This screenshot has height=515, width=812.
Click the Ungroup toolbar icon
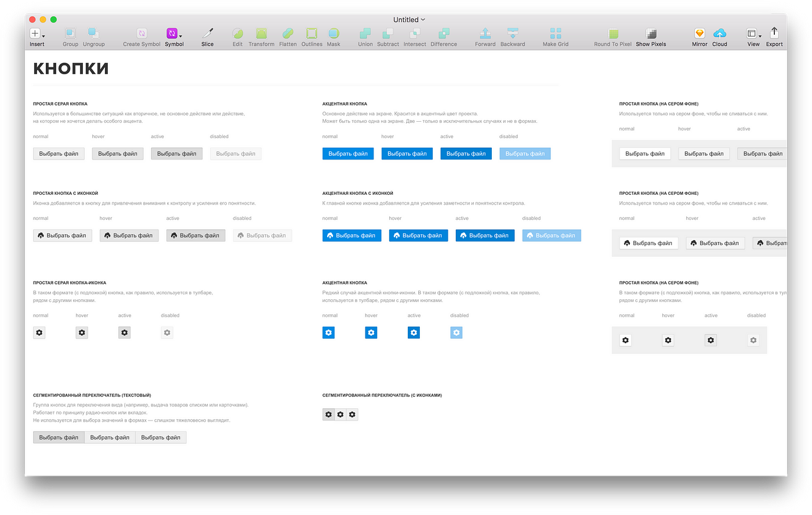[x=93, y=33]
